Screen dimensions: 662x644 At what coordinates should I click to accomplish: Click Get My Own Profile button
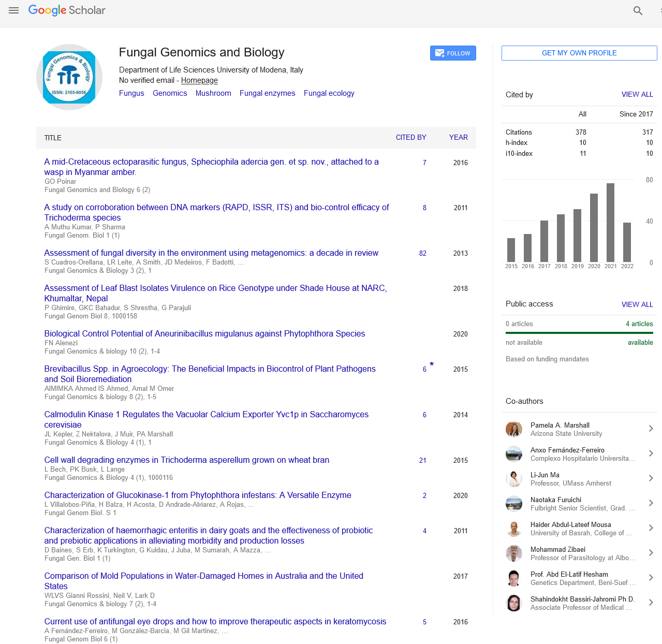click(x=579, y=53)
